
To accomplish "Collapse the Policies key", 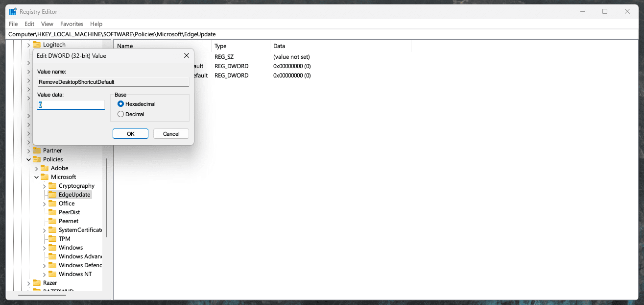I will point(28,159).
